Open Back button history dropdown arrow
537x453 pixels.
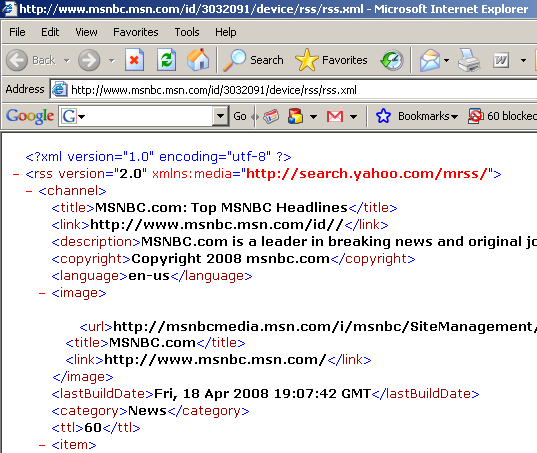(x=67, y=61)
